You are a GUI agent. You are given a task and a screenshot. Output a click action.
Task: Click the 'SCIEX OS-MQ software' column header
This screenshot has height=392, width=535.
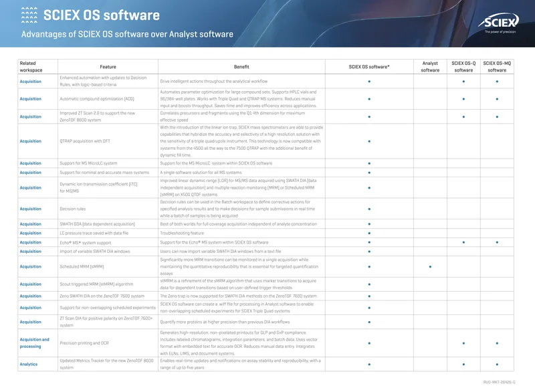[497, 66]
